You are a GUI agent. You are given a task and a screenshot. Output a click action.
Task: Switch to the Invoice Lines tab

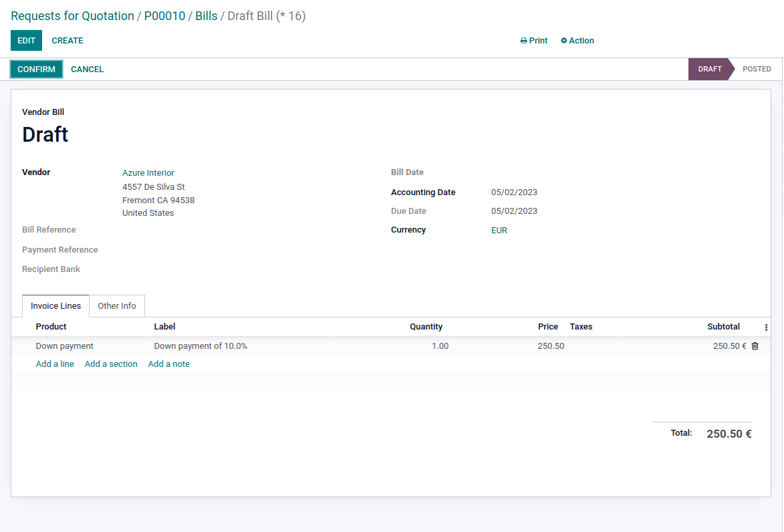55,305
